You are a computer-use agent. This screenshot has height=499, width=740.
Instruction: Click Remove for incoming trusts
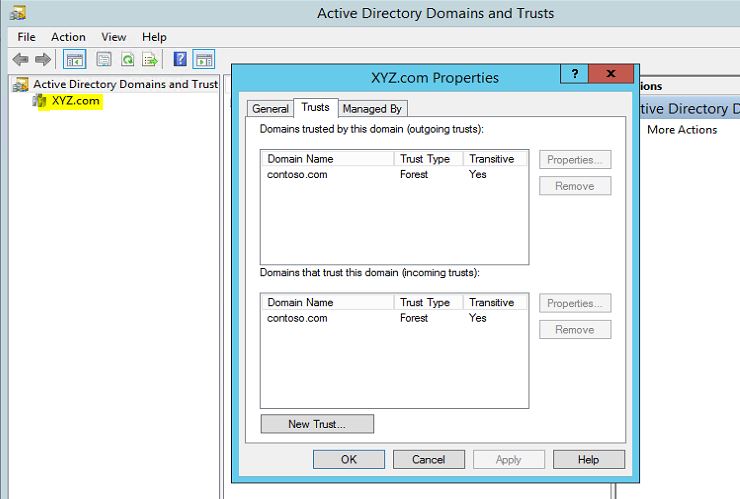(x=575, y=330)
